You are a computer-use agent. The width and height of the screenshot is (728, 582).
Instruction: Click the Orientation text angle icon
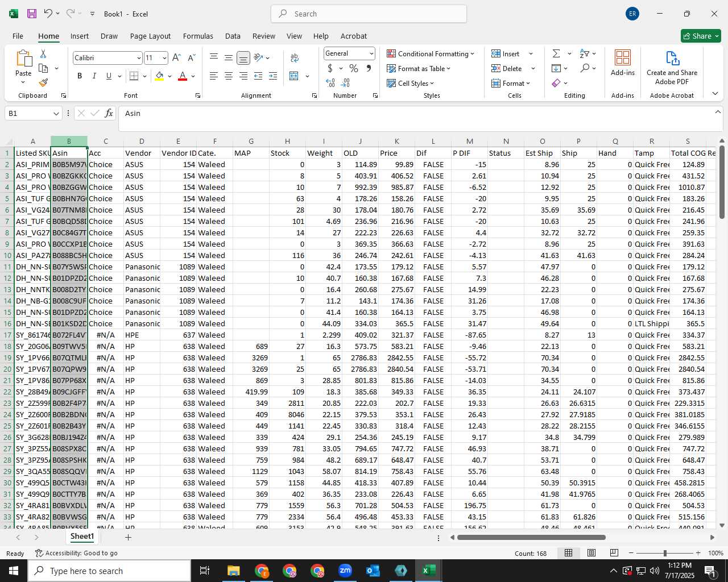tap(258, 57)
